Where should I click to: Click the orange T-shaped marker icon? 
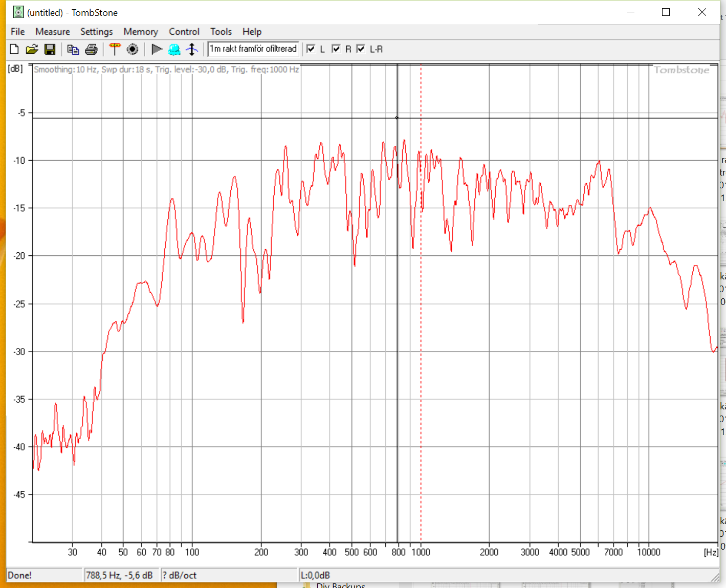pyautogui.click(x=115, y=49)
